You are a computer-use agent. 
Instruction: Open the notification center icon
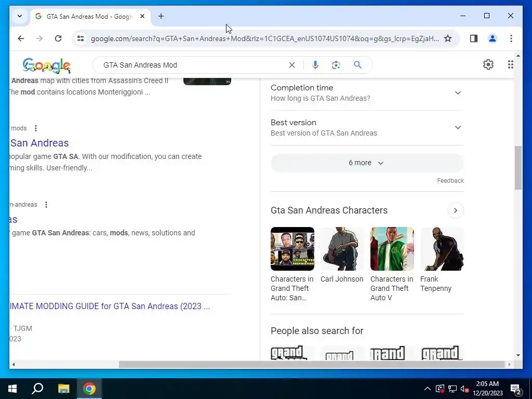point(516,389)
